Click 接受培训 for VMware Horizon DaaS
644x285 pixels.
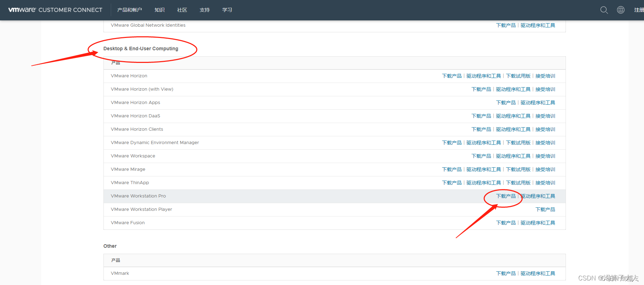tap(545, 116)
